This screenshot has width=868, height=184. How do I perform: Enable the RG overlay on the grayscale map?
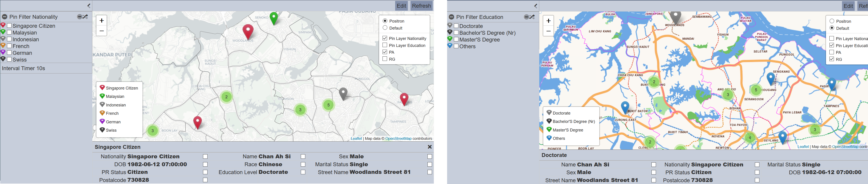click(x=385, y=59)
